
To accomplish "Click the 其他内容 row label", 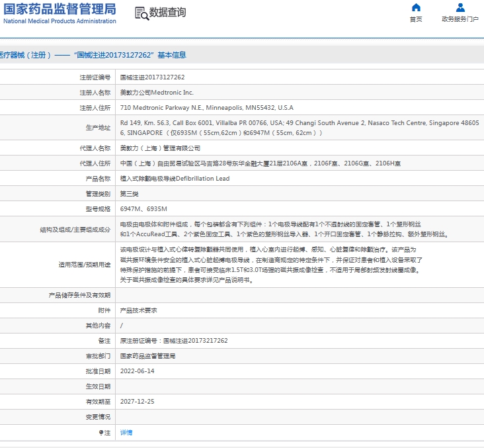I will pos(98,326).
